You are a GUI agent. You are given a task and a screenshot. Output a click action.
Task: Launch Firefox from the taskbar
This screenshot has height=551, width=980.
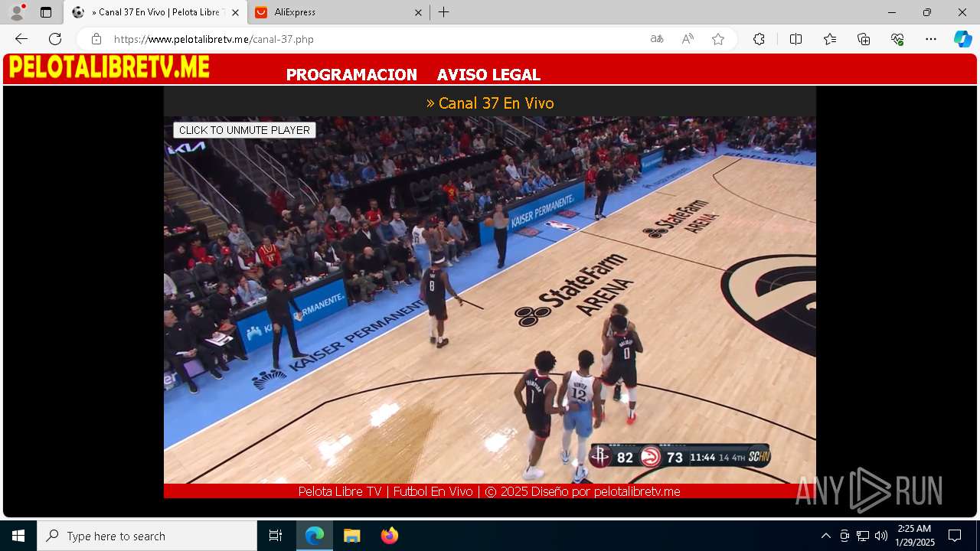[x=389, y=536]
